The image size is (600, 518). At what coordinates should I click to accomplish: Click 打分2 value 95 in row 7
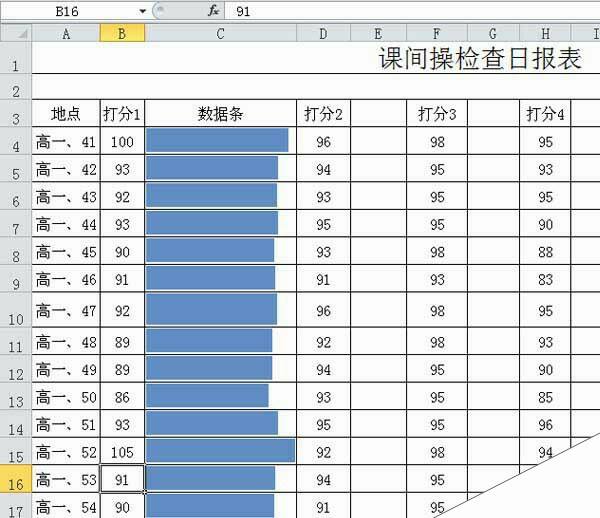pos(323,224)
